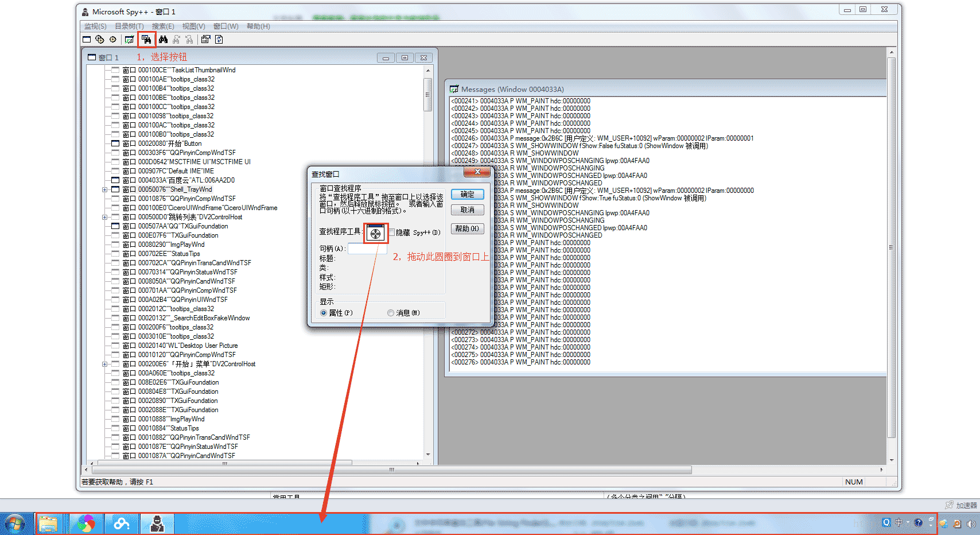Toggle 隐藏 Spy++ checkbox
The width and height of the screenshot is (980, 535).
392,232
